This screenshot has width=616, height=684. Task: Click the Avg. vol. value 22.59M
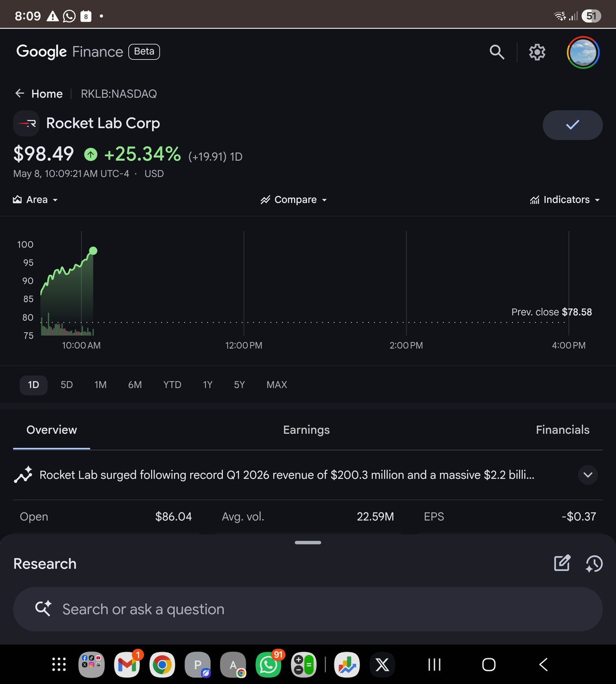pos(376,516)
